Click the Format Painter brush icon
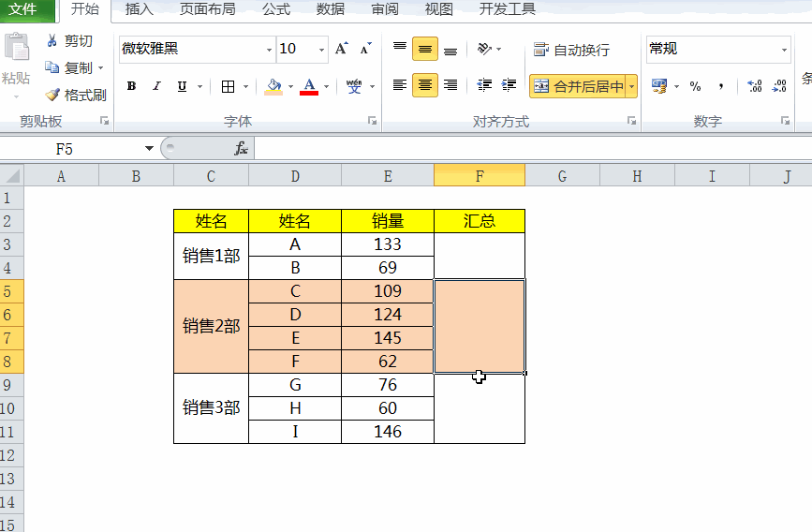 pos(52,95)
